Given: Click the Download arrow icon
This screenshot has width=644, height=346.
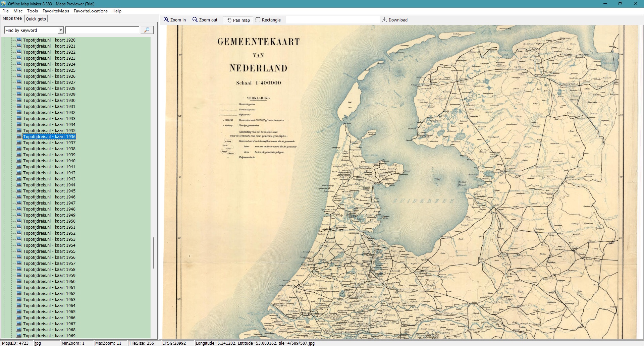Looking at the screenshot, I should pyautogui.click(x=385, y=20).
